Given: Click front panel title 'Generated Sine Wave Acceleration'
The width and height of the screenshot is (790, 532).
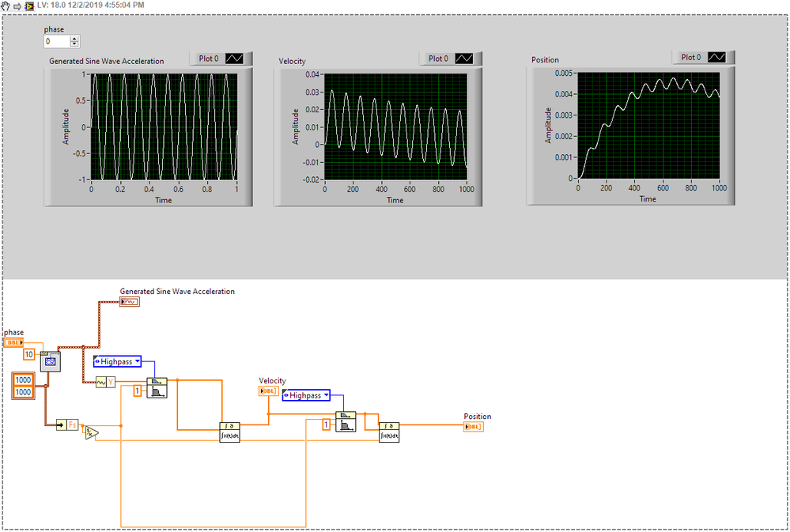Looking at the screenshot, I should [x=106, y=61].
